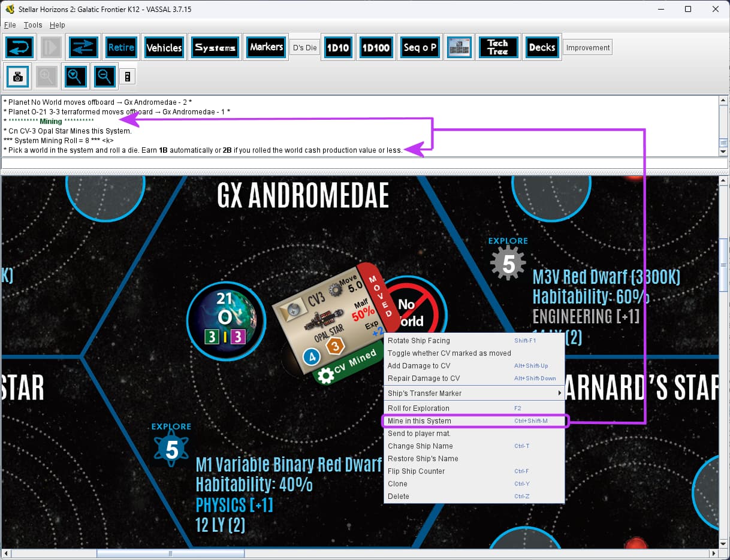Choose Repair Damage to CV
The width and height of the screenshot is (730, 560).
tap(474, 379)
